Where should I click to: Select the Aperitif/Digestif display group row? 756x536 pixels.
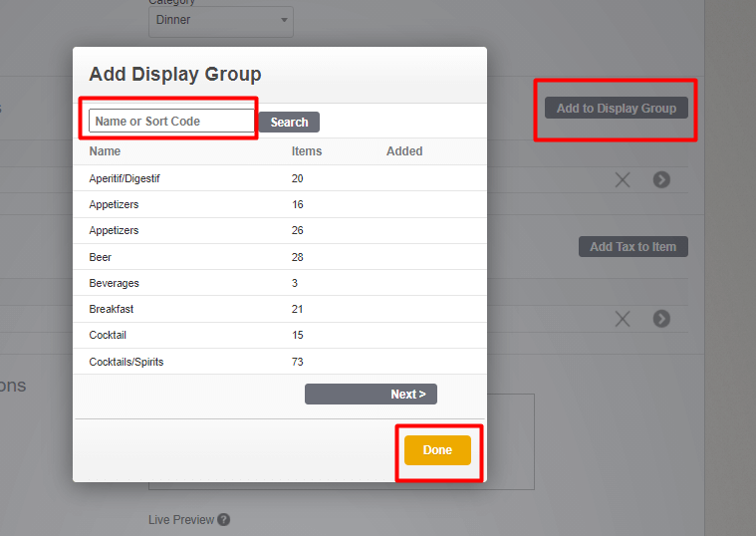tap(125, 178)
